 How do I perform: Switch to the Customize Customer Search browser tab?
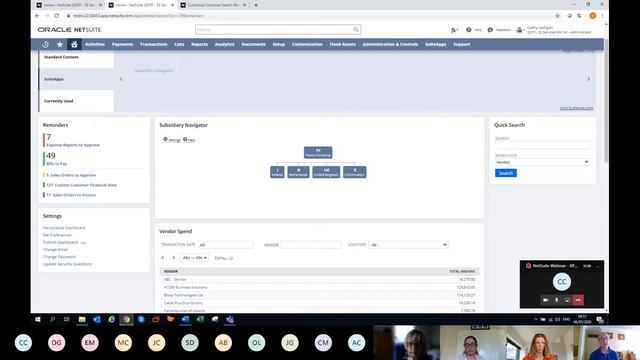click(213, 5)
